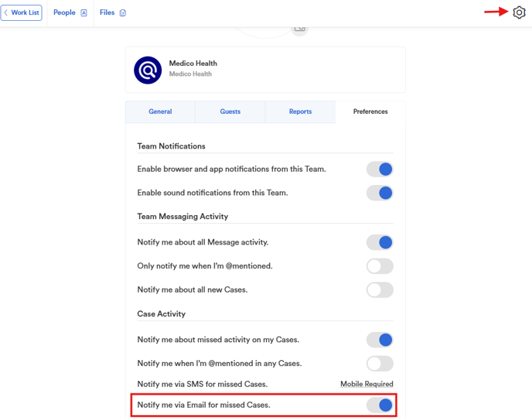Click the Files document icon
Viewport: 532px width, 418px height.
123,13
